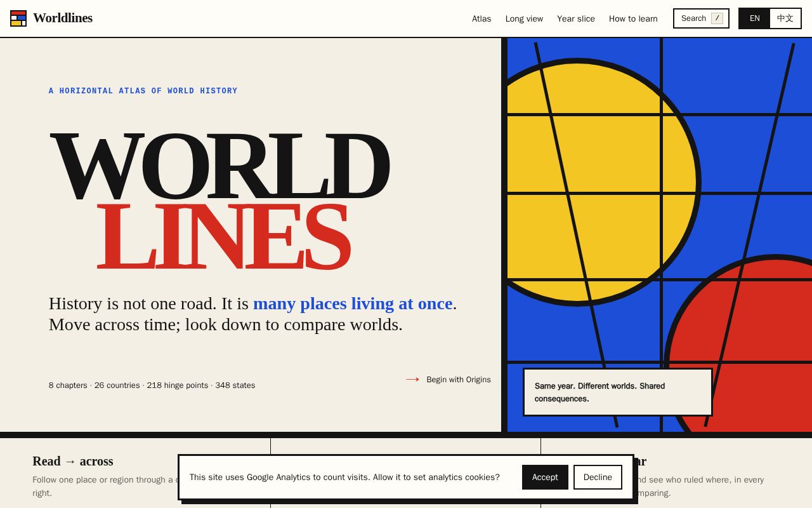Click the Read → across heading
The width and height of the screenshot is (812, 508).
[x=73, y=461]
